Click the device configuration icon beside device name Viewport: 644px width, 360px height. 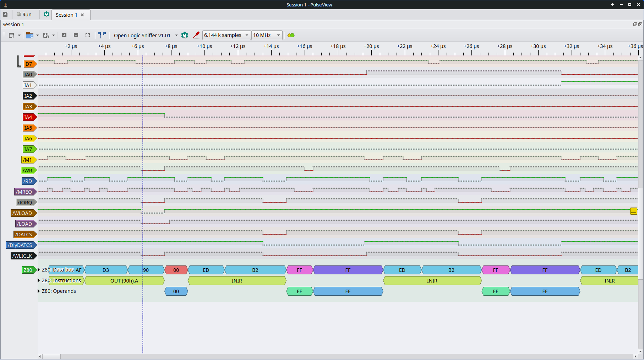click(185, 35)
